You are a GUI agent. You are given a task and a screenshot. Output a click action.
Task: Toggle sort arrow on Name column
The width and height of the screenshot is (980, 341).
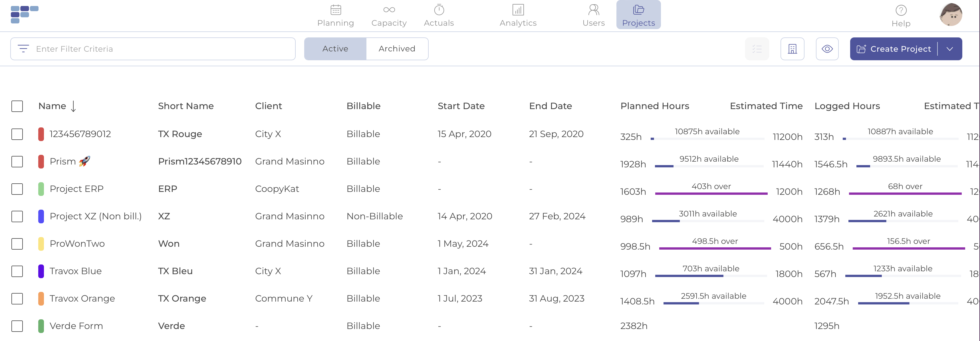pyautogui.click(x=73, y=106)
